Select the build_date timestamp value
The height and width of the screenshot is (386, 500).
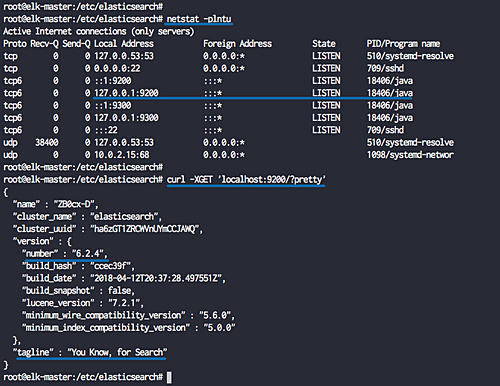[x=156, y=278]
